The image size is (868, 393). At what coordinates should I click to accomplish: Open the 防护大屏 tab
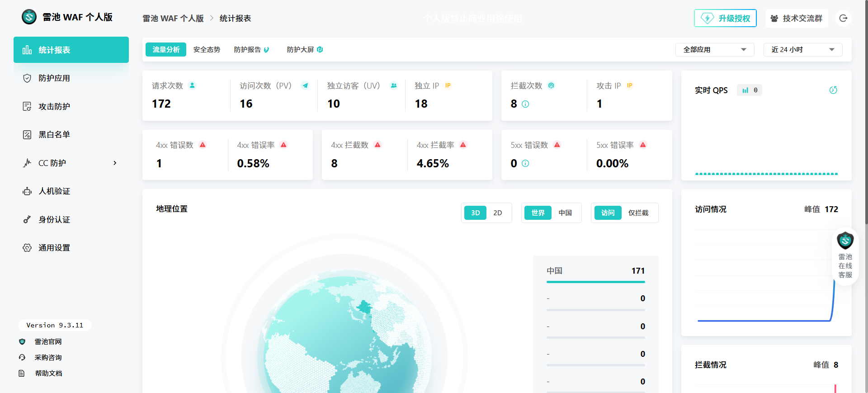tap(305, 50)
